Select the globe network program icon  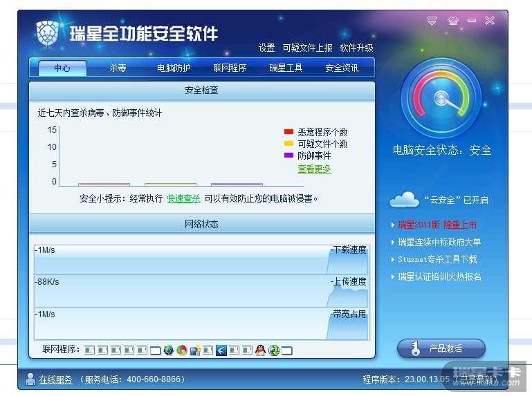[169, 350]
